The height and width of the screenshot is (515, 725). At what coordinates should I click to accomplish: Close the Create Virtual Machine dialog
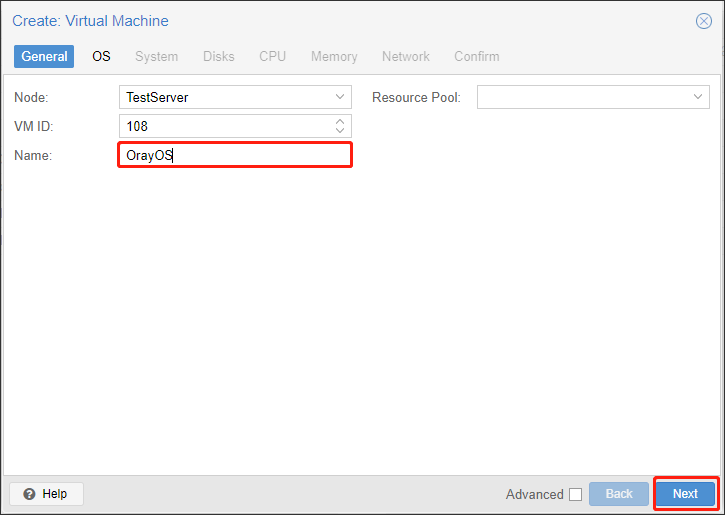click(x=704, y=21)
